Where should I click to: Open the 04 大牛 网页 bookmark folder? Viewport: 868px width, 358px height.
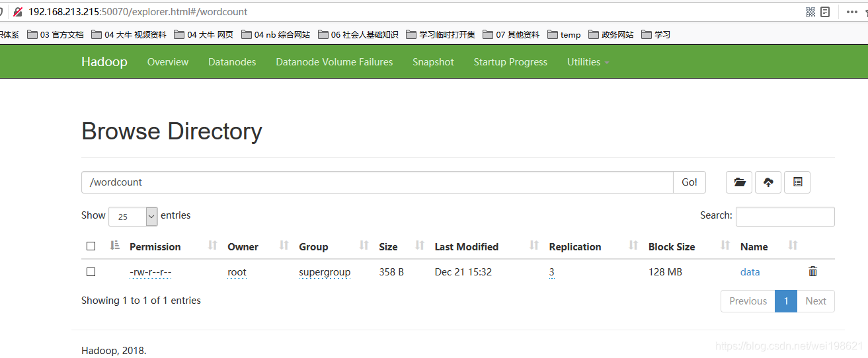(204, 34)
